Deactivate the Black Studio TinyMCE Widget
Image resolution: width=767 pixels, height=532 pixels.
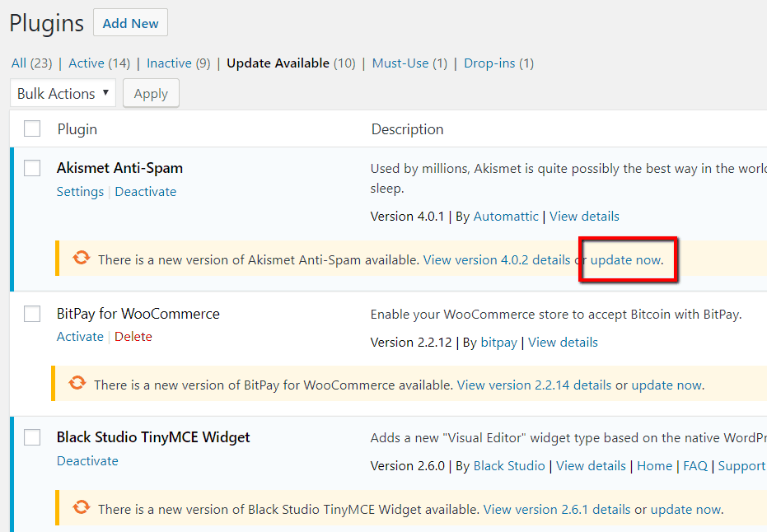click(87, 461)
